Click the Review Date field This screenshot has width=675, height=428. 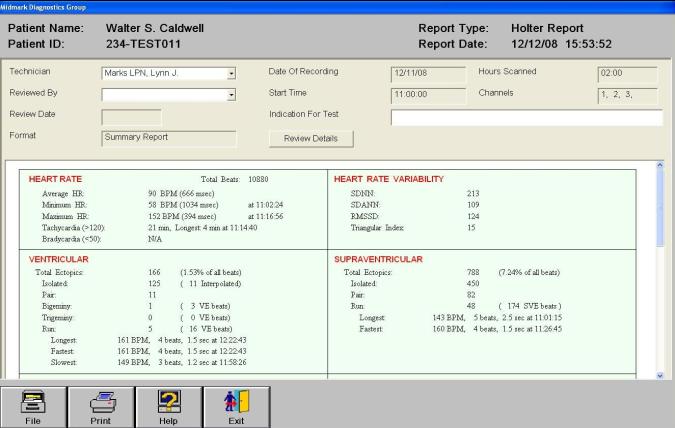pos(131,117)
